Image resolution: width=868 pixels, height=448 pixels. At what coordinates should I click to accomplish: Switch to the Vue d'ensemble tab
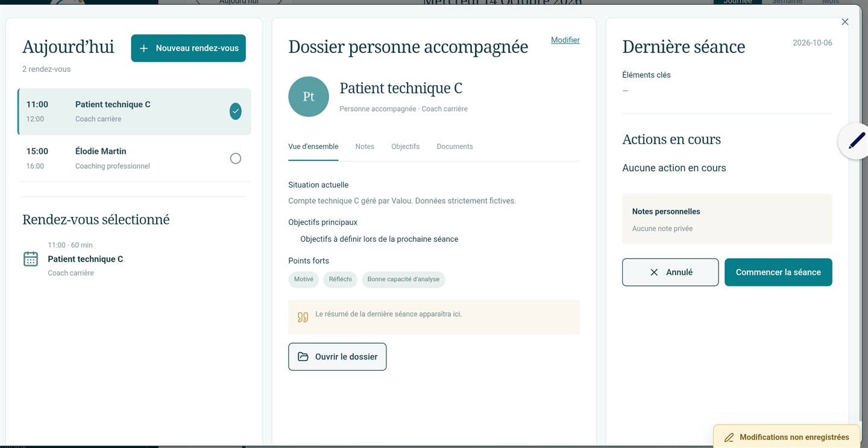pyautogui.click(x=313, y=147)
